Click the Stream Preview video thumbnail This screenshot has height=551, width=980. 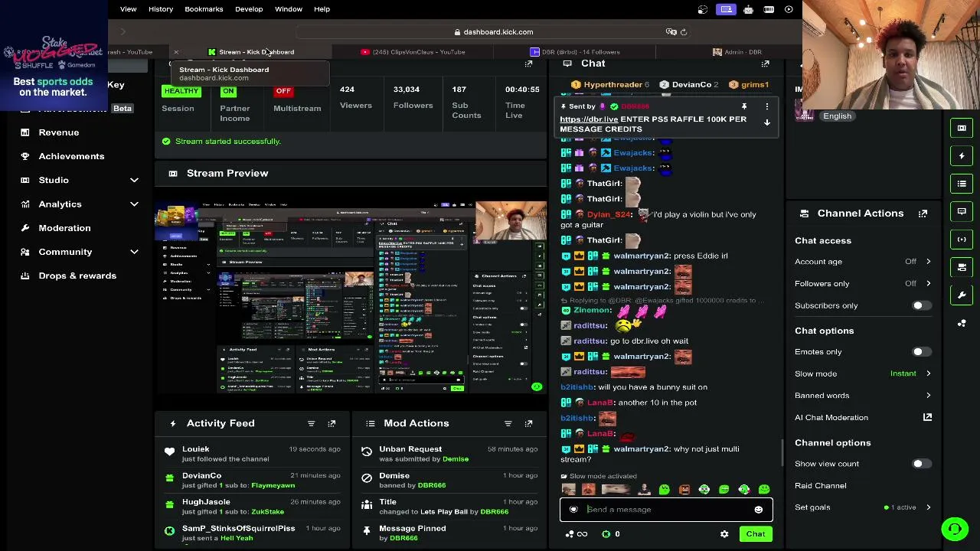click(351, 298)
